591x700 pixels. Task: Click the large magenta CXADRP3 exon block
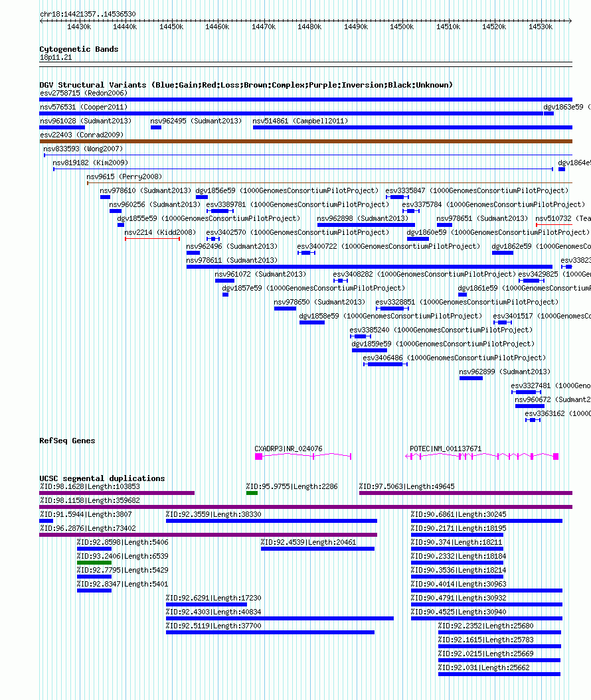coord(258,456)
